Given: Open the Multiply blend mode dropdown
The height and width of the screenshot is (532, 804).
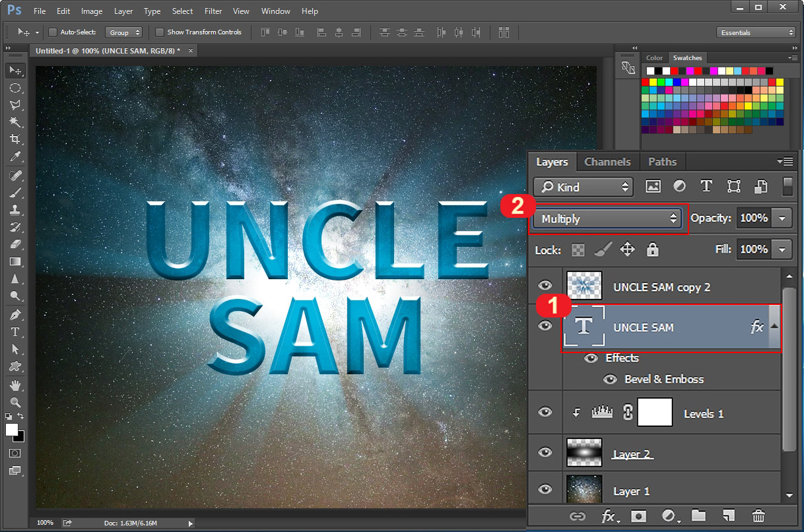Looking at the screenshot, I should point(607,218).
